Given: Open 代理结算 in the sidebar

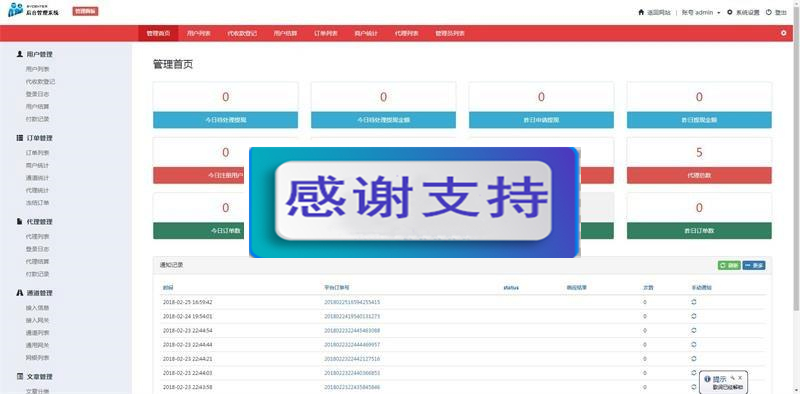Looking at the screenshot, I should click(37, 261).
